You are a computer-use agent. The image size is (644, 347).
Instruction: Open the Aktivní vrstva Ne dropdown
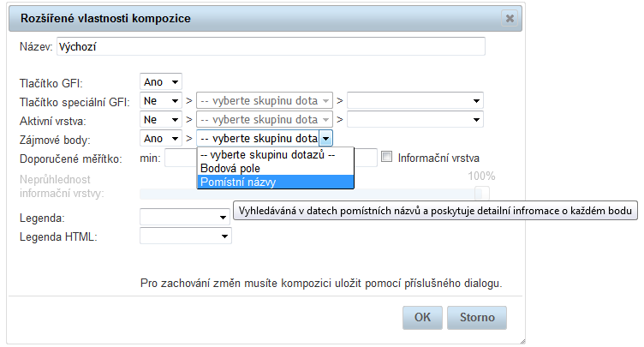click(161, 120)
